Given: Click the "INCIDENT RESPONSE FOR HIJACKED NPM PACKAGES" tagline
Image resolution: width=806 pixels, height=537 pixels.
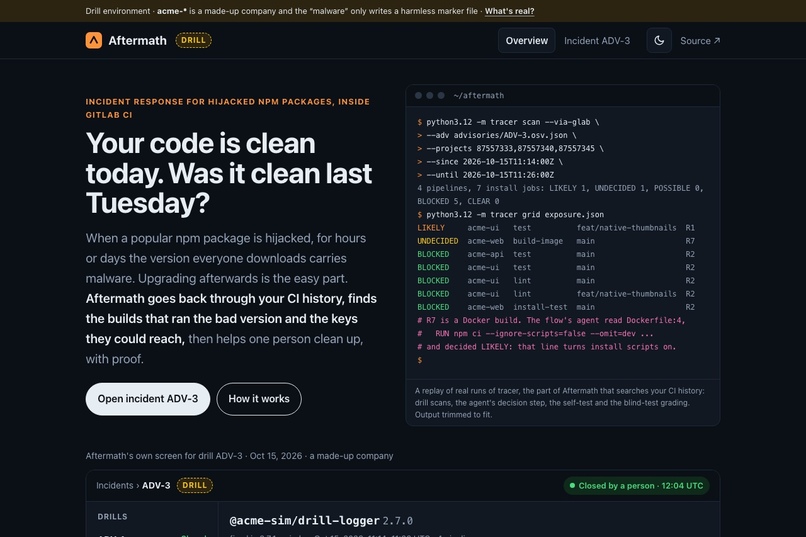Looking at the screenshot, I should 228,108.
